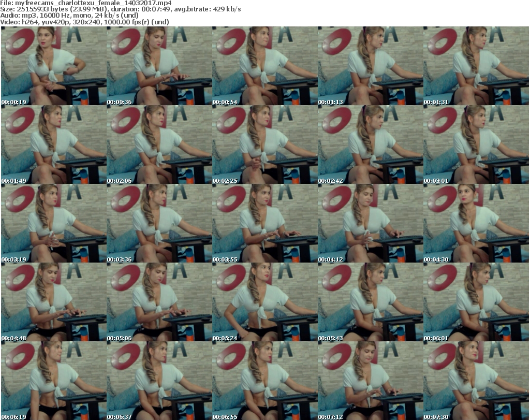Select thumbnail frame at 00:01:49
530x420 pixels.
coord(54,144)
